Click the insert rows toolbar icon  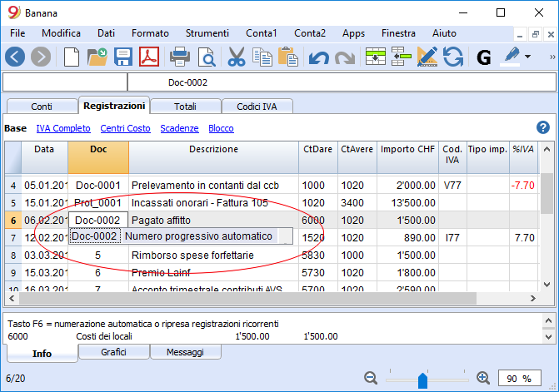coord(401,57)
